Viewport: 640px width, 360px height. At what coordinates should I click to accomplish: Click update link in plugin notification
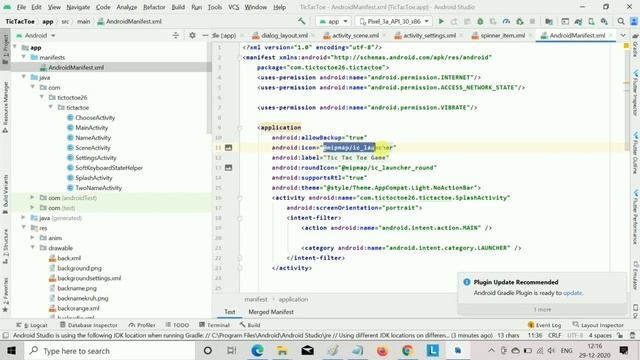(573, 293)
